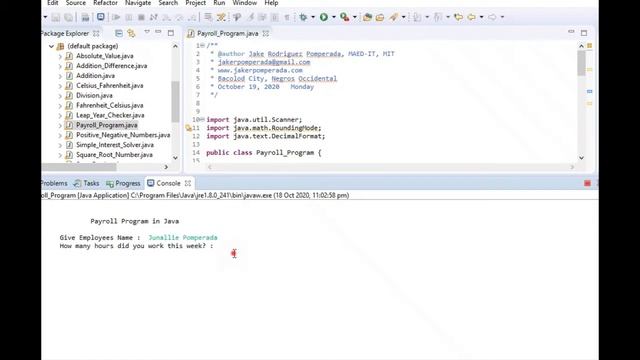640x360 pixels.
Task: Click the Debug bug icon in toolbar
Action: 303,17
